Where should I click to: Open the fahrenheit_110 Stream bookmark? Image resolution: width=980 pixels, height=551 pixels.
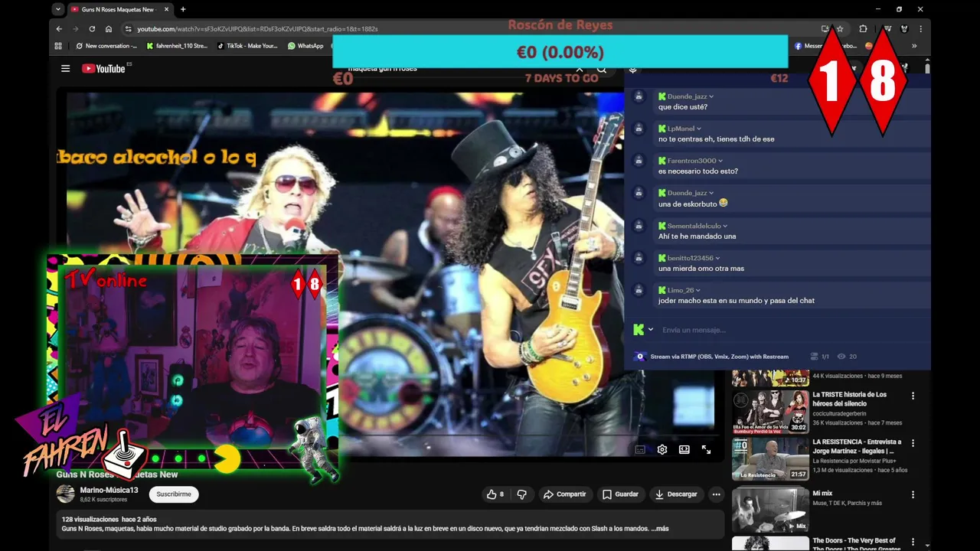[x=177, y=46]
